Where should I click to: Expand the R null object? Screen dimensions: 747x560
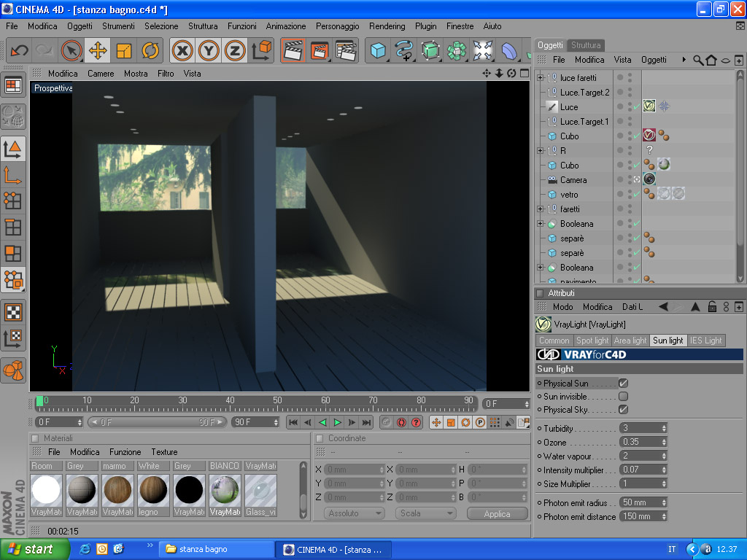click(541, 150)
